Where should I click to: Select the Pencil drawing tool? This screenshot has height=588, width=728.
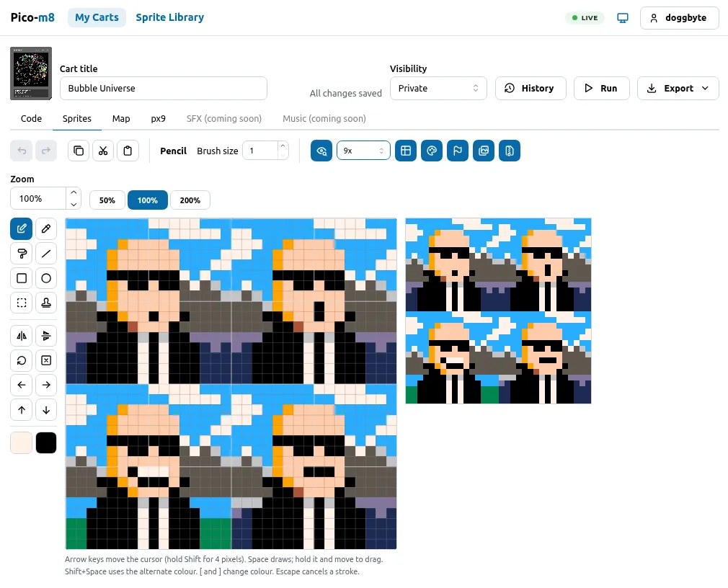coord(22,229)
